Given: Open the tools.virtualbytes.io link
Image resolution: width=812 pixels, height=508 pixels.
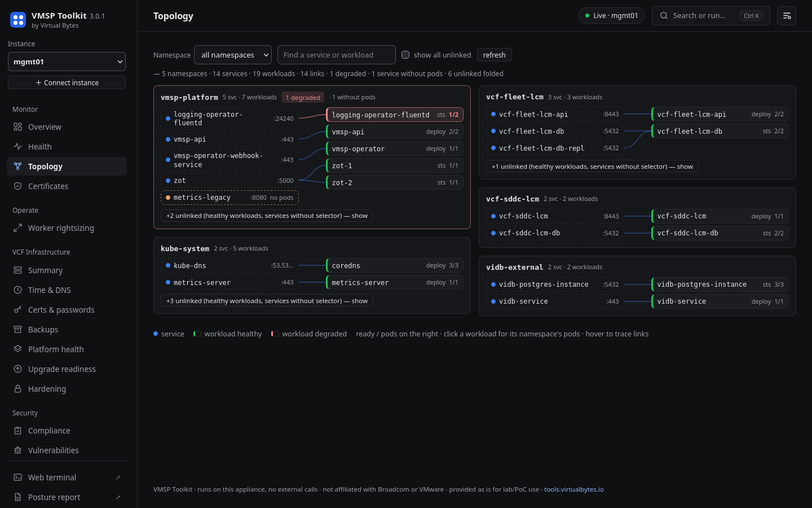Looking at the screenshot, I should pyautogui.click(x=573, y=489).
